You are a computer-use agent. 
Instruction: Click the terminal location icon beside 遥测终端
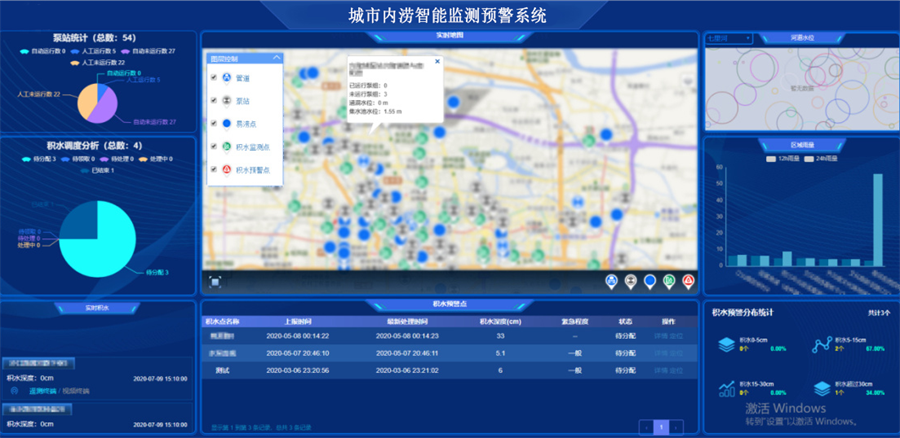pyautogui.click(x=15, y=391)
